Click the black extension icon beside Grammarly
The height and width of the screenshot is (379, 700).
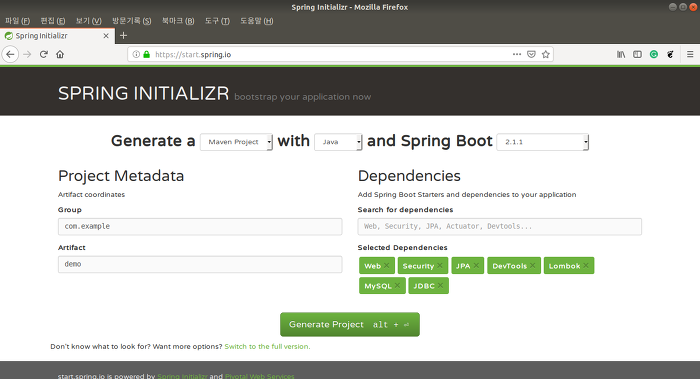pos(670,54)
